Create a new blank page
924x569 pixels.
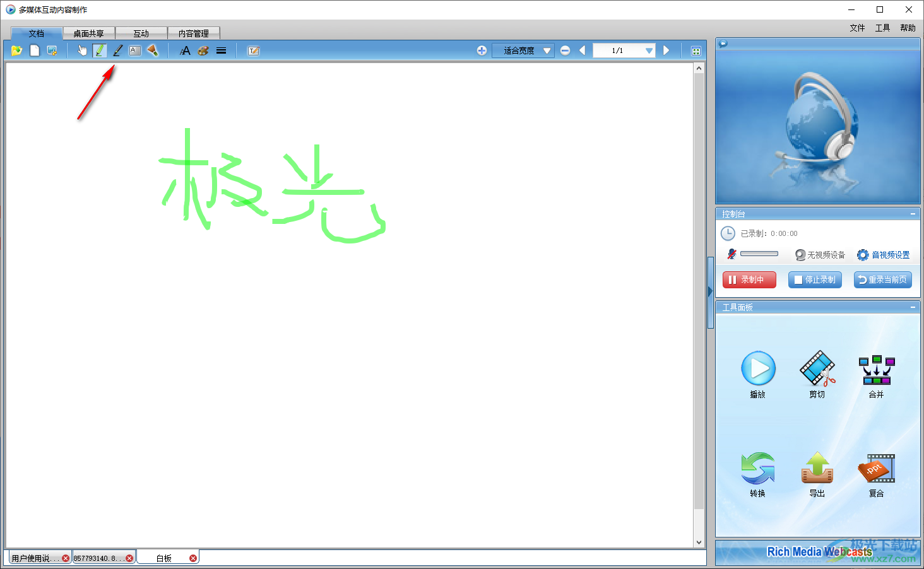(x=35, y=50)
